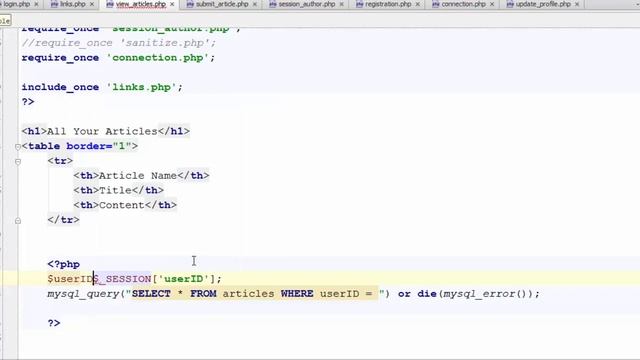
Task: Click the SELECT * FROM articles query
Action: coord(252,294)
